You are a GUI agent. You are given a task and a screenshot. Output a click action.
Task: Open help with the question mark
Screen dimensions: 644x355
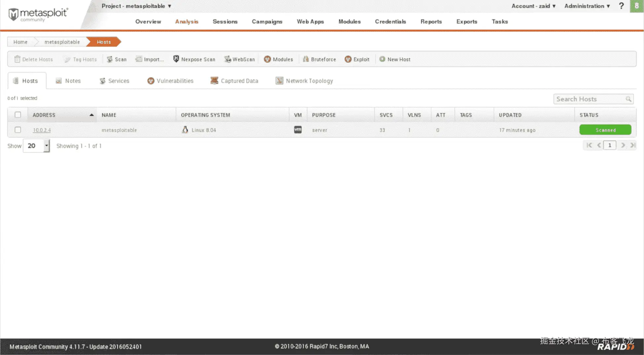point(621,6)
